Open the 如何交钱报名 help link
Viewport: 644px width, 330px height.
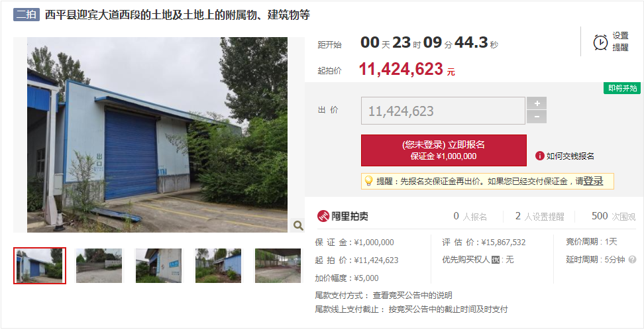point(570,156)
